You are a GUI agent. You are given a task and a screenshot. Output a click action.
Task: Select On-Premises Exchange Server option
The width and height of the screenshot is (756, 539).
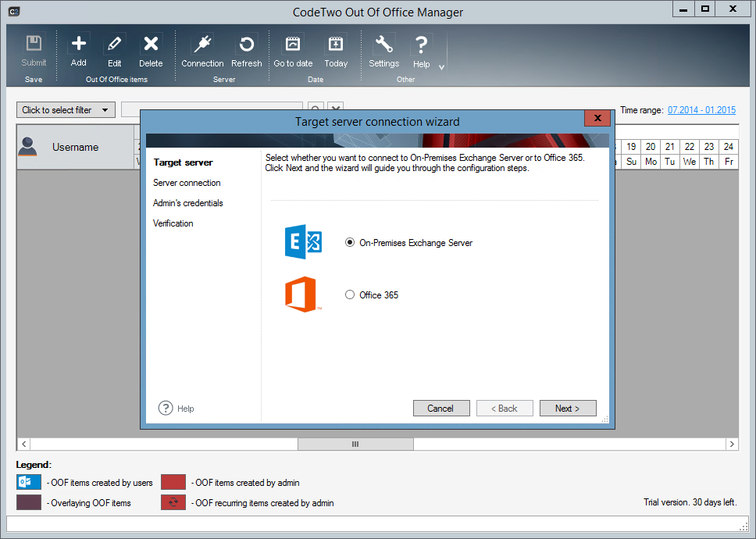click(x=409, y=242)
